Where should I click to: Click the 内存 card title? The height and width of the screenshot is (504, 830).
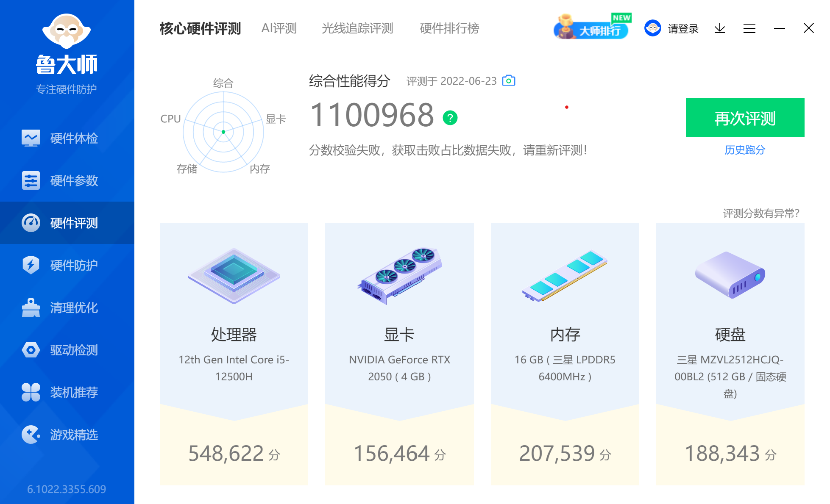click(565, 335)
